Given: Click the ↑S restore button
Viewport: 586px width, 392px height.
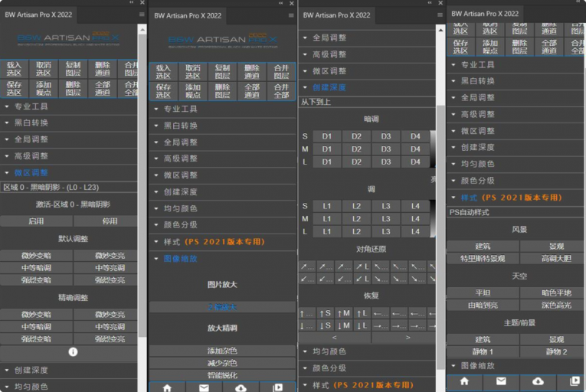Looking at the screenshot, I should click(325, 313).
